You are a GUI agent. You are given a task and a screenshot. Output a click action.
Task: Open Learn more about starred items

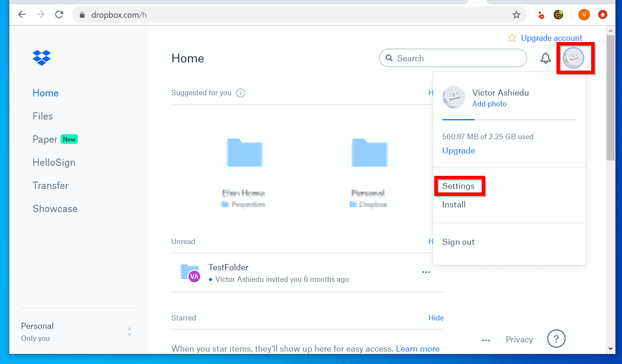[418, 349]
